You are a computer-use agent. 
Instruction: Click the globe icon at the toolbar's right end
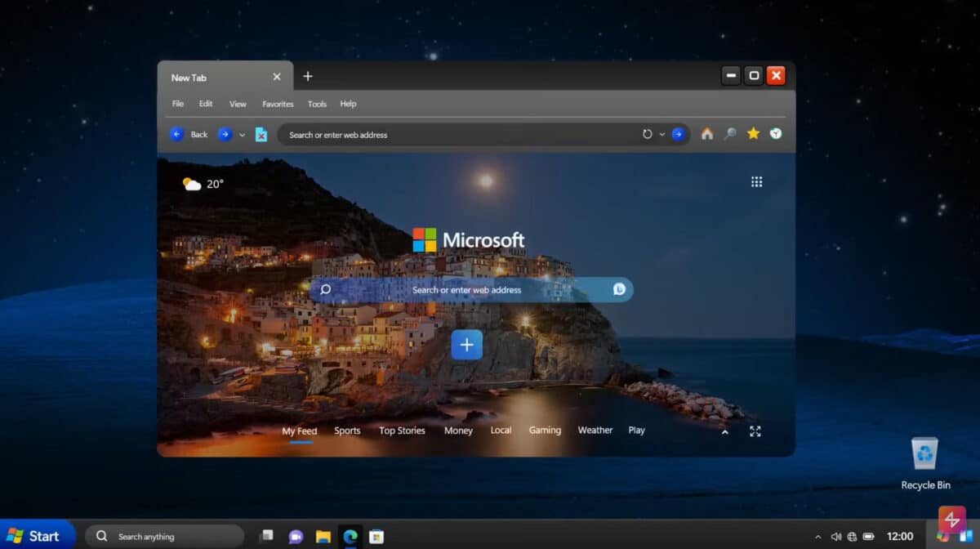pyautogui.click(x=774, y=134)
